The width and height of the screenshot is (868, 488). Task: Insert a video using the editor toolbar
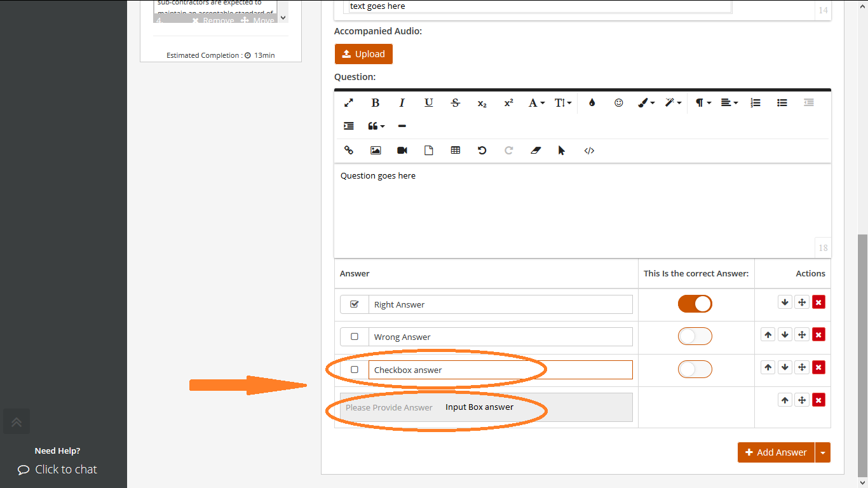[x=402, y=150]
